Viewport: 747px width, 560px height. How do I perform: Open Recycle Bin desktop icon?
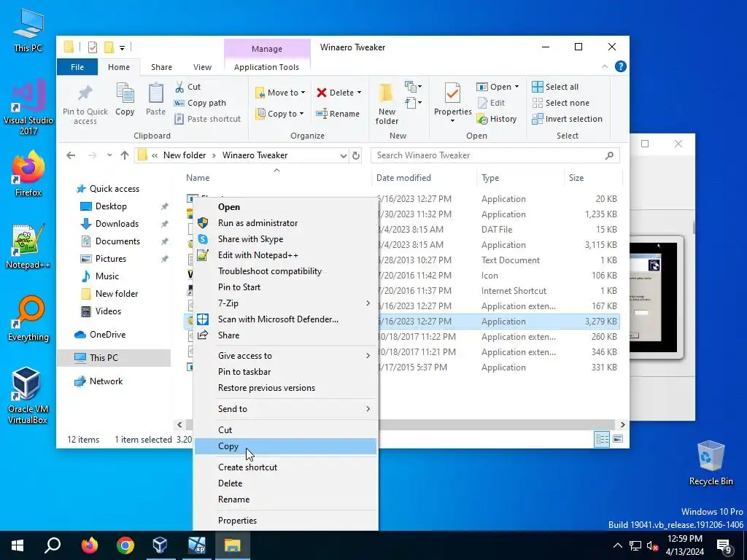[x=711, y=463]
